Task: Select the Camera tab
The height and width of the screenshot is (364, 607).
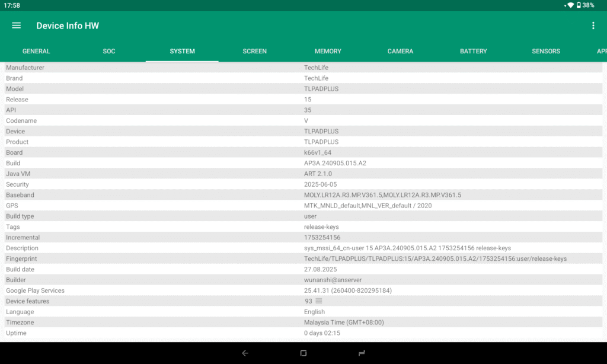Action: coord(400,52)
